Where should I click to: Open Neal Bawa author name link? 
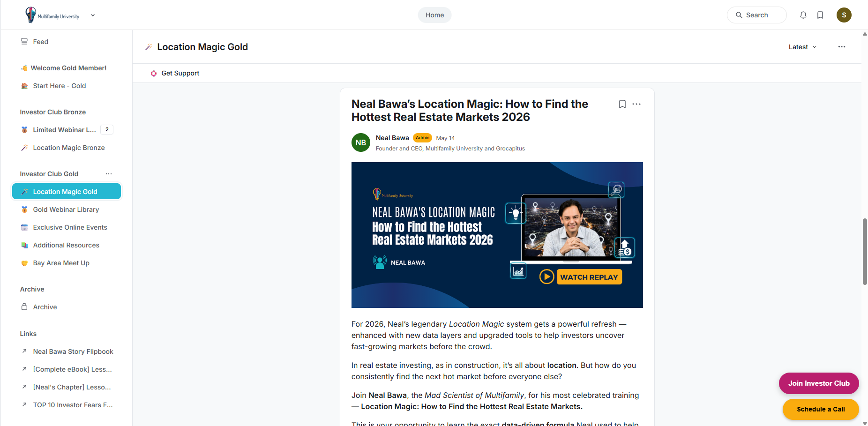point(392,138)
